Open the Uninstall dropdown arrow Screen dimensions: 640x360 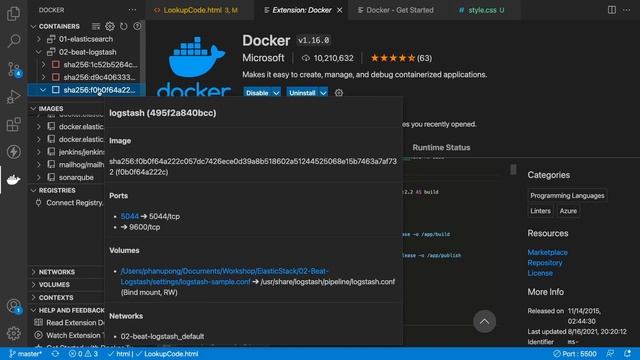pos(323,93)
